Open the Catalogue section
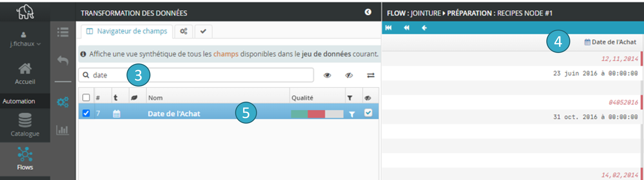Viewport: 644px width, 180px height. coord(25,124)
